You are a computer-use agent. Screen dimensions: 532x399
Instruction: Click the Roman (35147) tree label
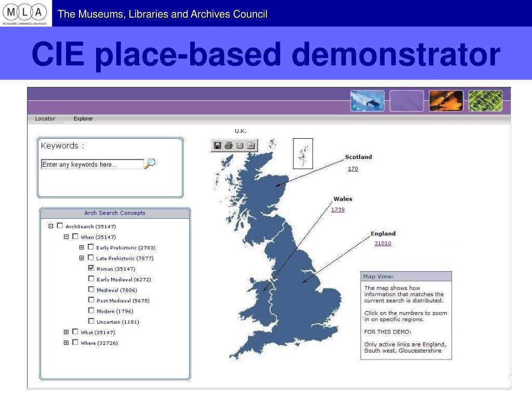[116, 269]
